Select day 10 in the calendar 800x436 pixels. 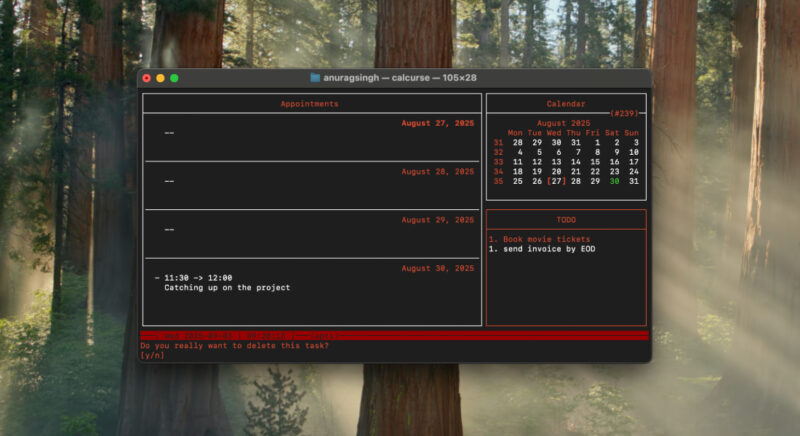point(634,152)
